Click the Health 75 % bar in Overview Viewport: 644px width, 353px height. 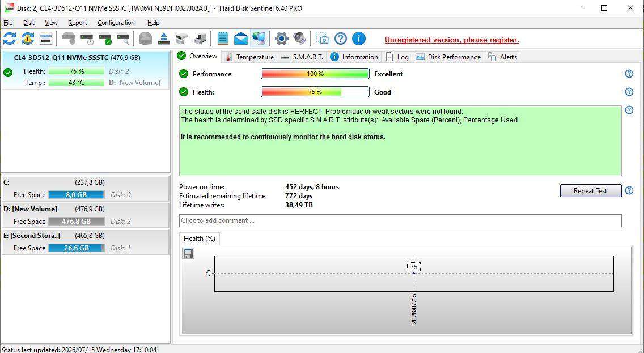coord(315,92)
